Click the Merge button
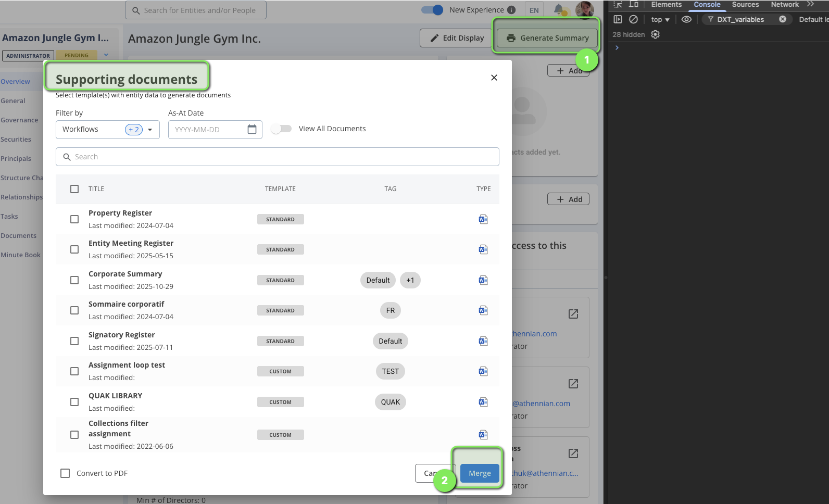 (480, 473)
